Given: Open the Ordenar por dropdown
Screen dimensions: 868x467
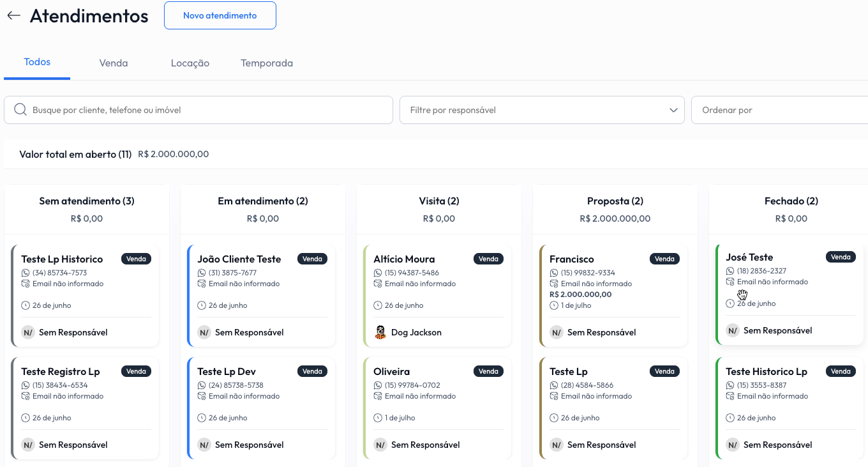Looking at the screenshot, I should point(779,110).
